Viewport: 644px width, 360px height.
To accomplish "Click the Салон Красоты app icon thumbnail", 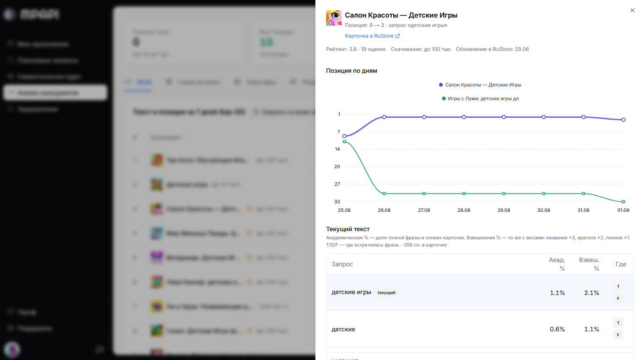I will tap(334, 18).
